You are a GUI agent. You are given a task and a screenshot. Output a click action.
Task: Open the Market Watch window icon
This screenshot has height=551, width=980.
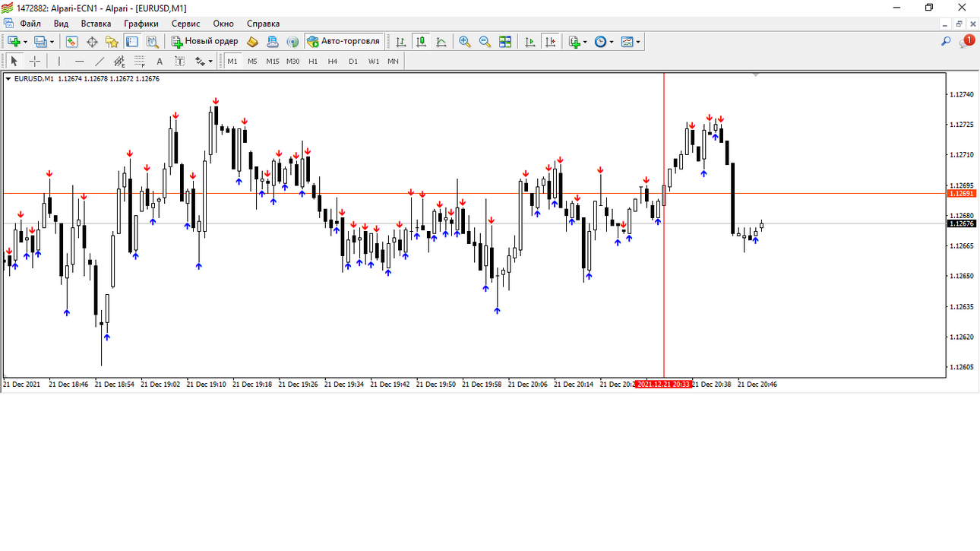[72, 42]
